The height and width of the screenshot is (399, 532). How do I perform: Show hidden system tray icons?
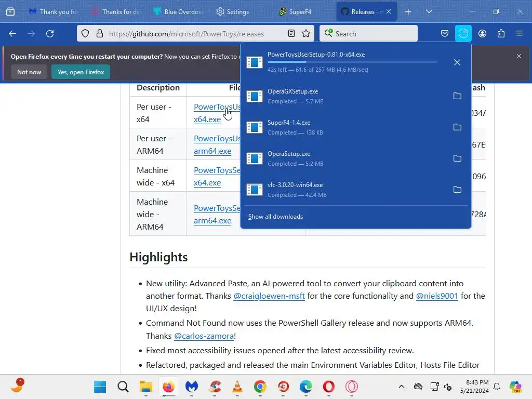click(x=402, y=387)
